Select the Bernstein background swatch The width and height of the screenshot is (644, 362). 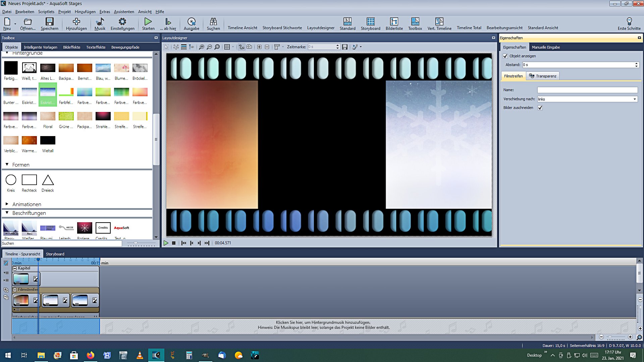coord(84,68)
